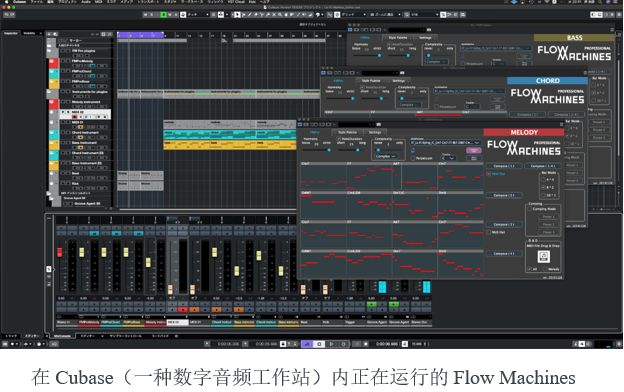The width and height of the screenshot is (624, 392).
Task: Select the Object Selection arrow tool
Action: pos(237,15)
